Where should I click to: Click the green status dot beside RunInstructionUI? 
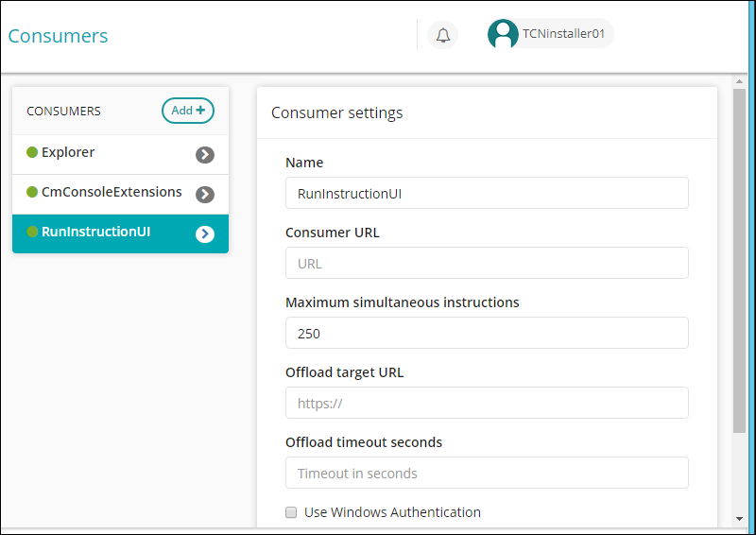point(32,232)
